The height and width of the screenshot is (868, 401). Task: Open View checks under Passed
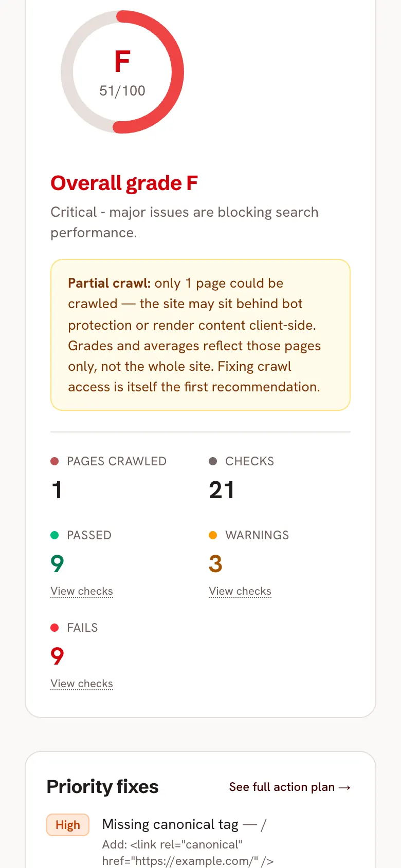point(82,591)
